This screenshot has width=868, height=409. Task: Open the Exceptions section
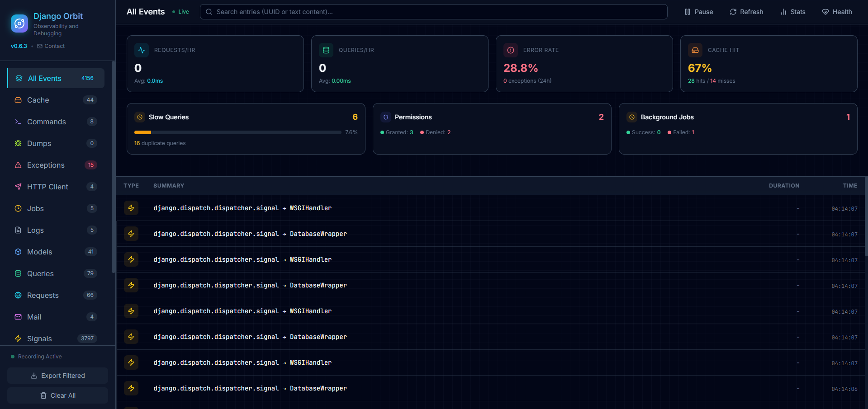56,165
